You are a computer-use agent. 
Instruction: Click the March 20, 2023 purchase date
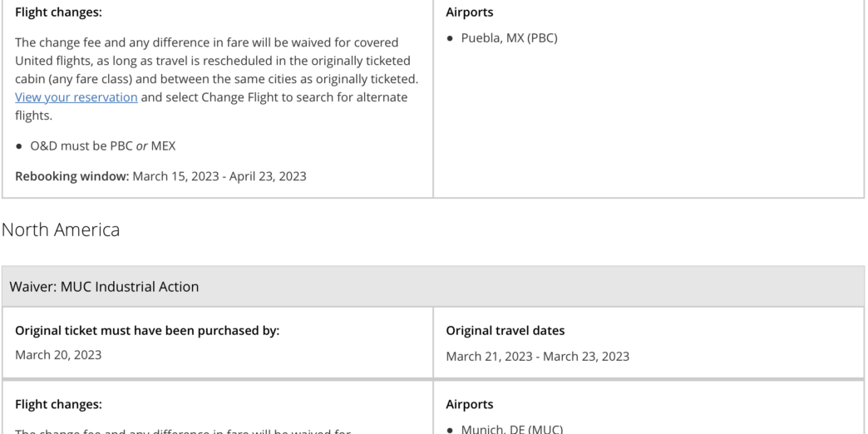[58, 355]
